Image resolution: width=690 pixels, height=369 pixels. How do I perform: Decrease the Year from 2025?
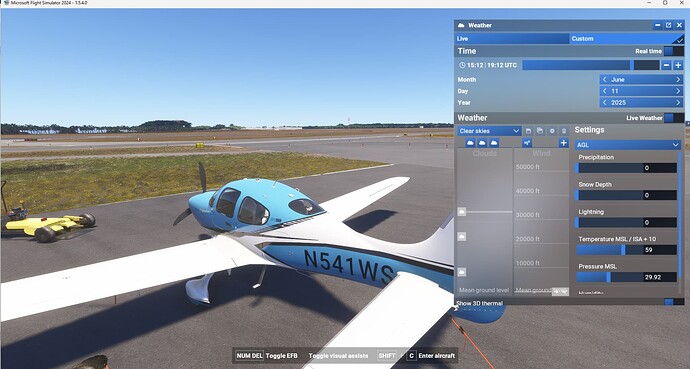tap(605, 102)
